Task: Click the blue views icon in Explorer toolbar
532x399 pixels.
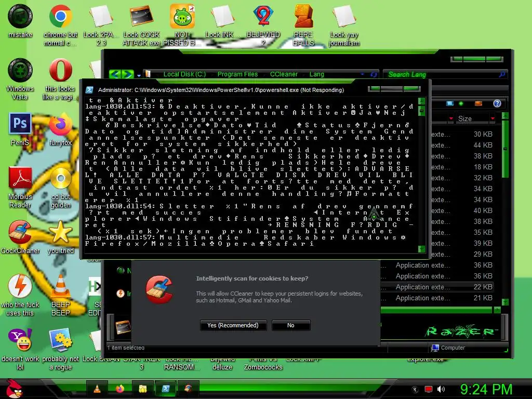Action: [x=450, y=103]
